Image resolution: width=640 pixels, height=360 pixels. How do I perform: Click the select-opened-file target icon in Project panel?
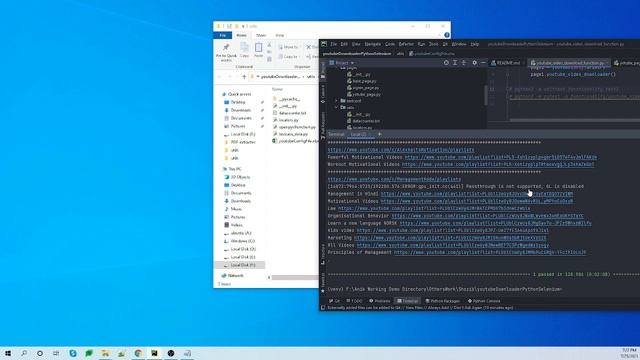coord(446,63)
